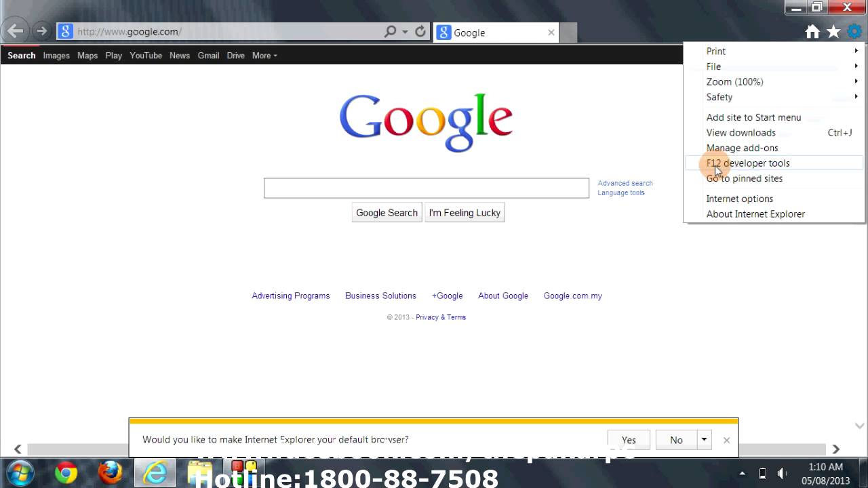The image size is (868, 488).
Task: Open Advanced search link
Action: point(625,183)
